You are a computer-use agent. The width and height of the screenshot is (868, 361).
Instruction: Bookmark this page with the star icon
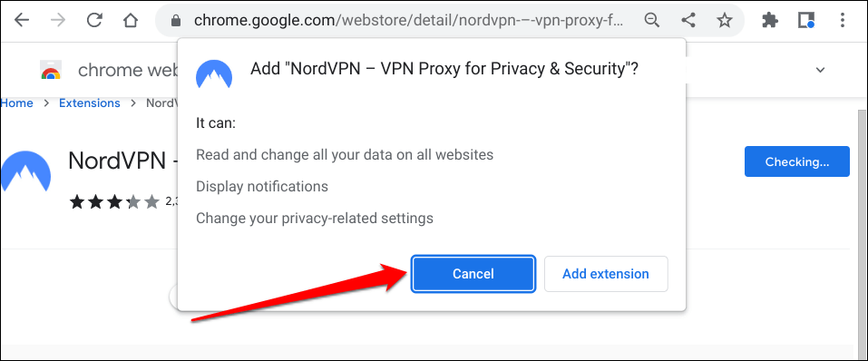pos(724,21)
